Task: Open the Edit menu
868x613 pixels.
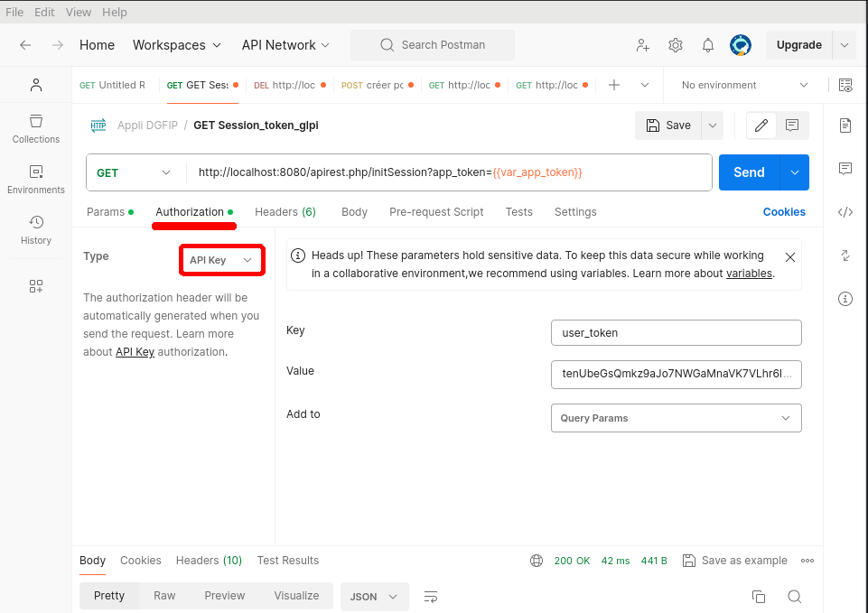Action: tap(44, 12)
